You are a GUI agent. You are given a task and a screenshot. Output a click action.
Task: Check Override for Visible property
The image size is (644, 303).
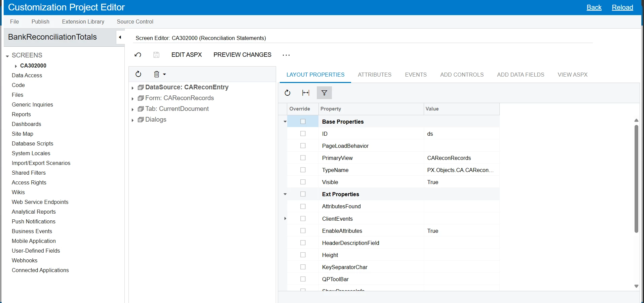(x=303, y=182)
